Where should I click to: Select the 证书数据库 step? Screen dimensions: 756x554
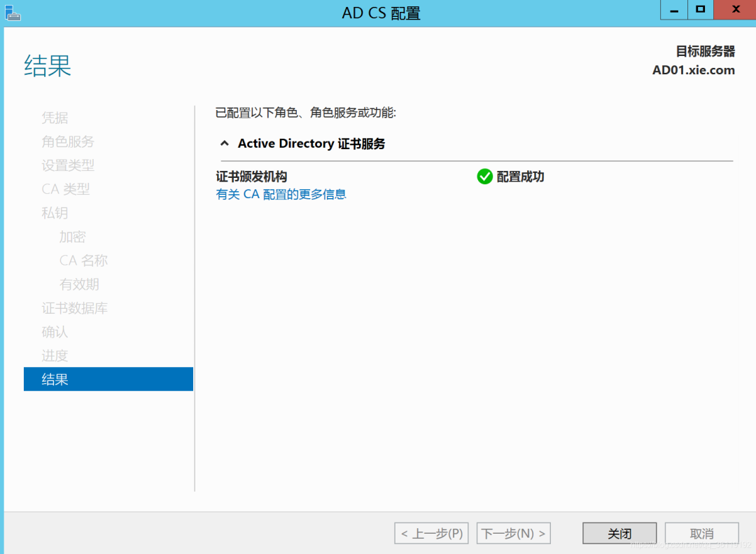point(74,308)
